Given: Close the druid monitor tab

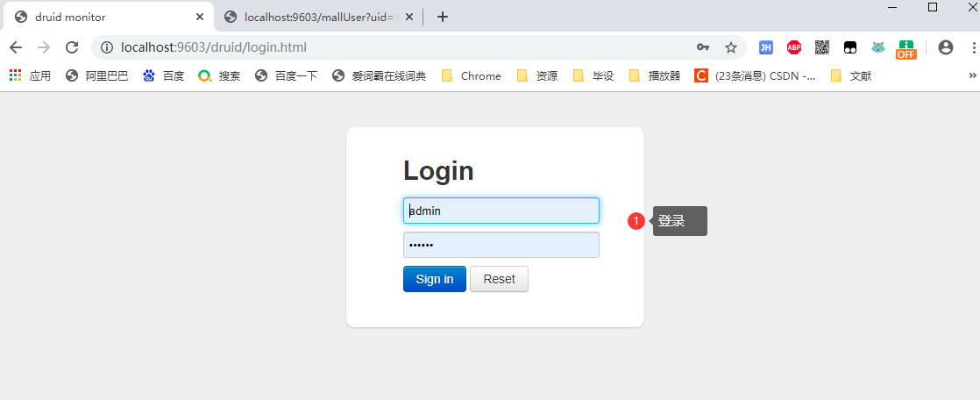Looking at the screenshot, I should coord(200,17).
